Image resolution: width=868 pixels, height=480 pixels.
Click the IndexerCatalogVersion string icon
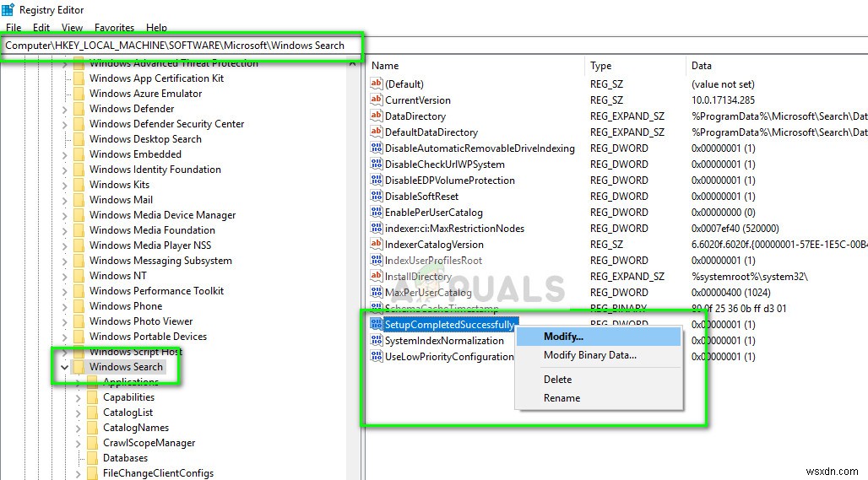[x=377, y=244]
